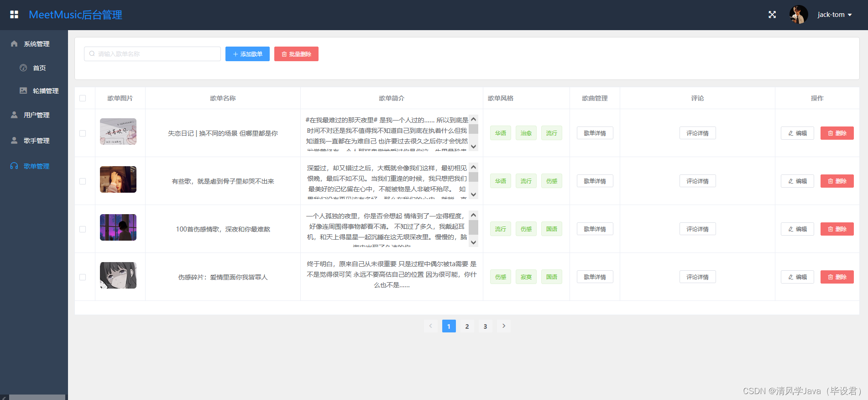The height and width of the screenshot is (400, 868).
Task: Click the user icon beside 用户管理
Action: click(14, 115)
